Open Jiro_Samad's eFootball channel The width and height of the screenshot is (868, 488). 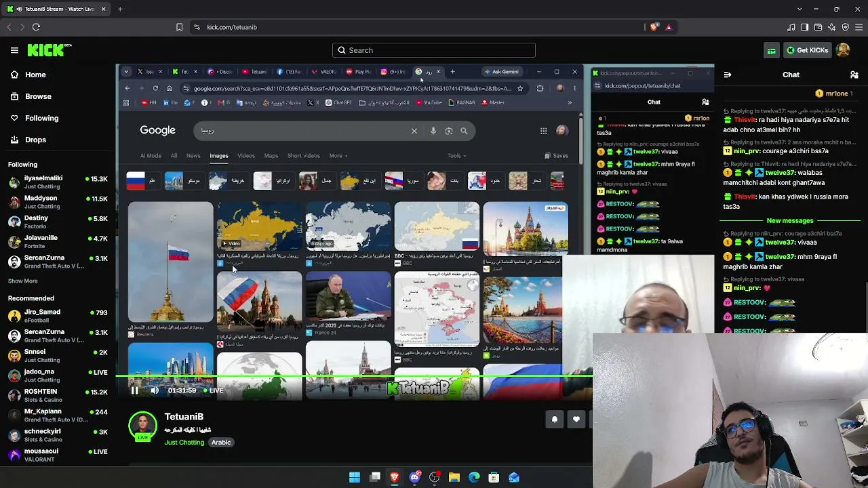(x=58, y=316)
